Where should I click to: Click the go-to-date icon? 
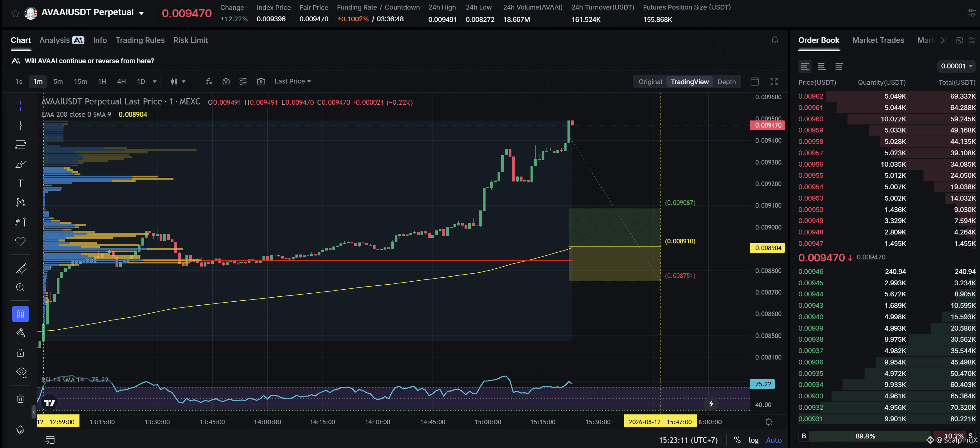coord(50,440)
